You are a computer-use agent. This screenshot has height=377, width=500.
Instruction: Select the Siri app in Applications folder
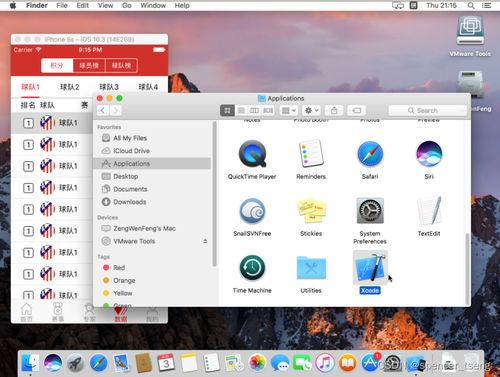click(429, 154)
